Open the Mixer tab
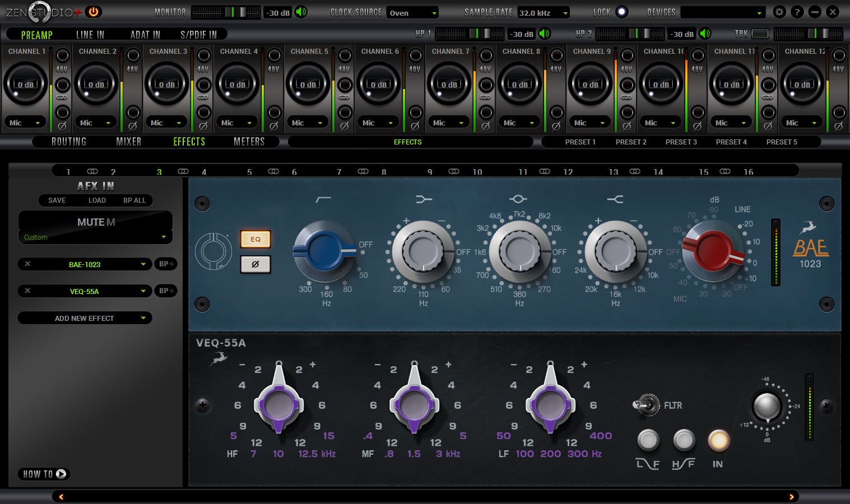 (129, 142)
